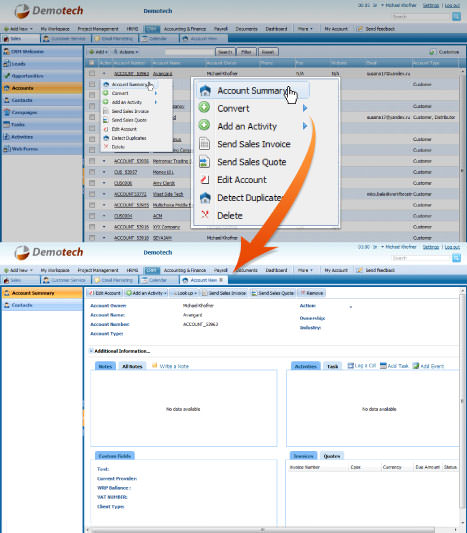This screenshot has width=467, height=533.
Task: Close the Account View tab in the lower screenshot
Action: [x=221, y=280]
